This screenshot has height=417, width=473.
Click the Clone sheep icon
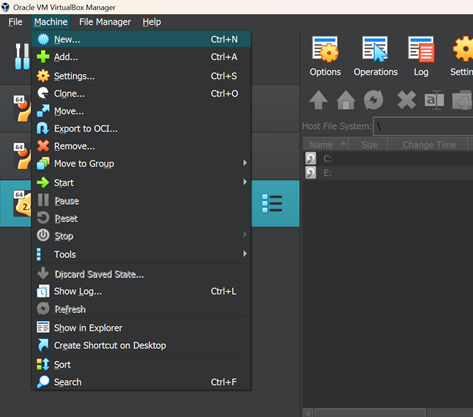(x=43, y=93)
